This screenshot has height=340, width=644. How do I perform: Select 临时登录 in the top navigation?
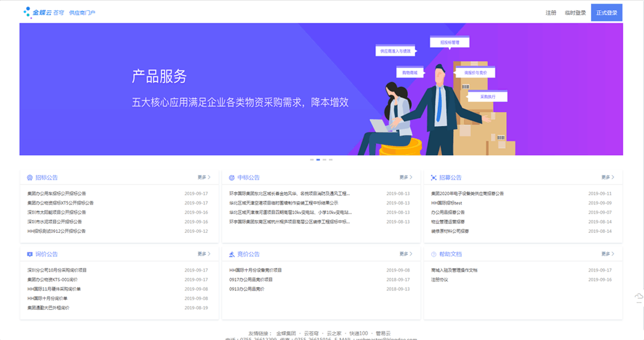pyautogui.click(x=575, y=12)
